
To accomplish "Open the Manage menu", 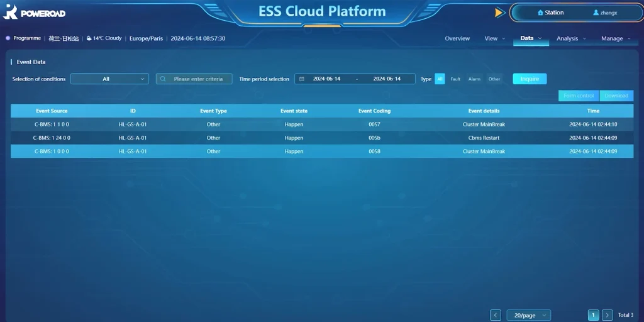I will (615, 38).
